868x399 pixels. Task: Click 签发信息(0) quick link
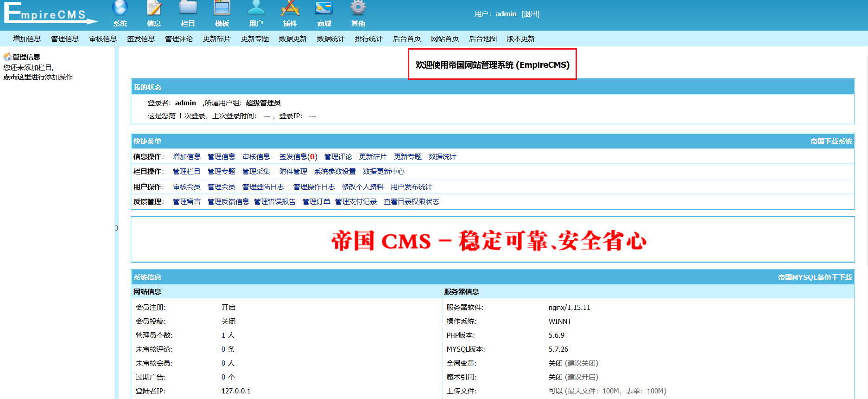(x=298, y=157)
